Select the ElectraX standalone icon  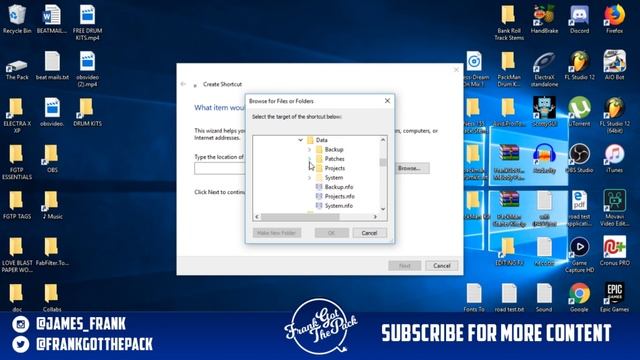pos(544,69)
